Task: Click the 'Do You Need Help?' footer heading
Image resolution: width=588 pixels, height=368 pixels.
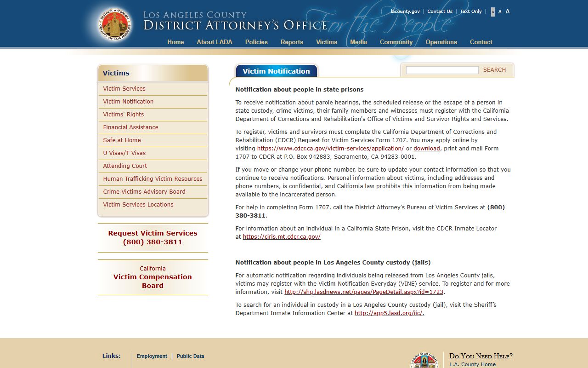Action: click(481, 356)
